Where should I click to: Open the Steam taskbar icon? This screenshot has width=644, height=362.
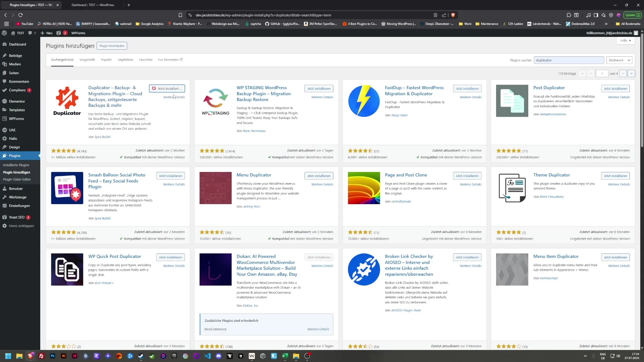(x=141, y=356)
